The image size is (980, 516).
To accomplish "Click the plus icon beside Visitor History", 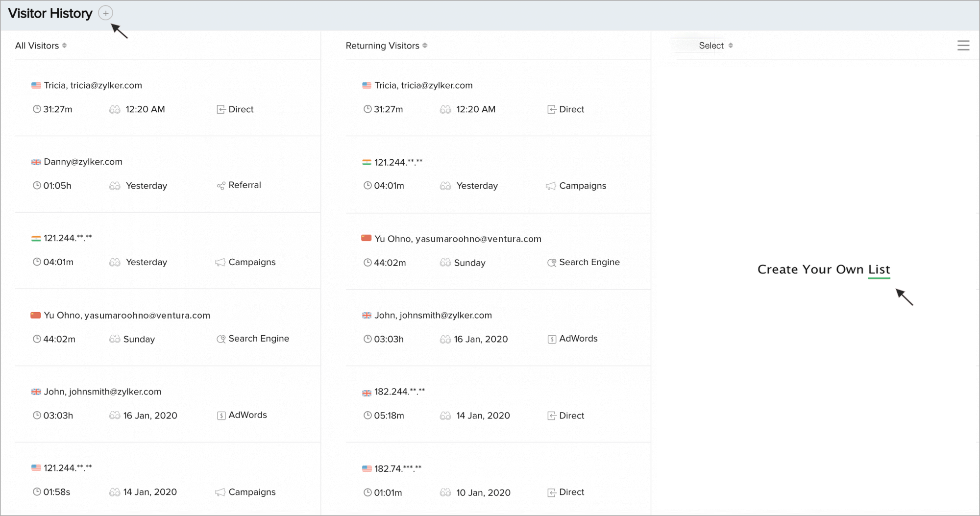I will point(105,13).
